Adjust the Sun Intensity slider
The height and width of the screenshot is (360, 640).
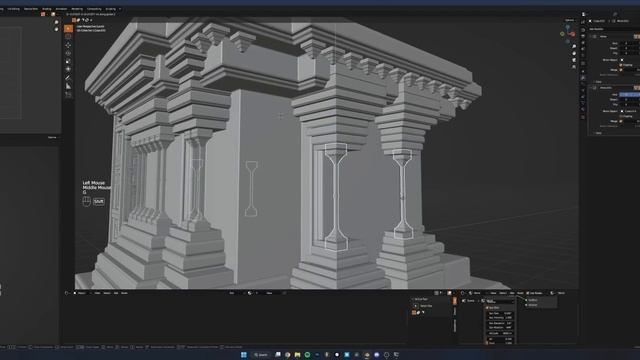tap(500, 318)
